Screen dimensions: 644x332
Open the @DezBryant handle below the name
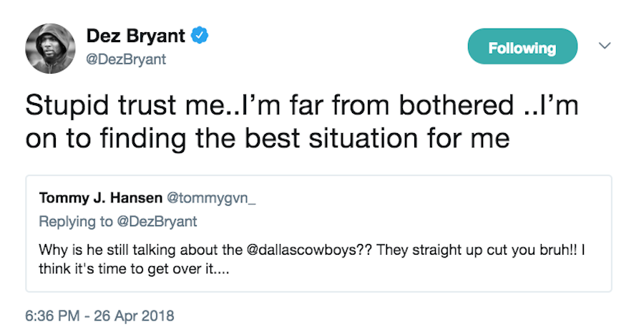[125, 59]
